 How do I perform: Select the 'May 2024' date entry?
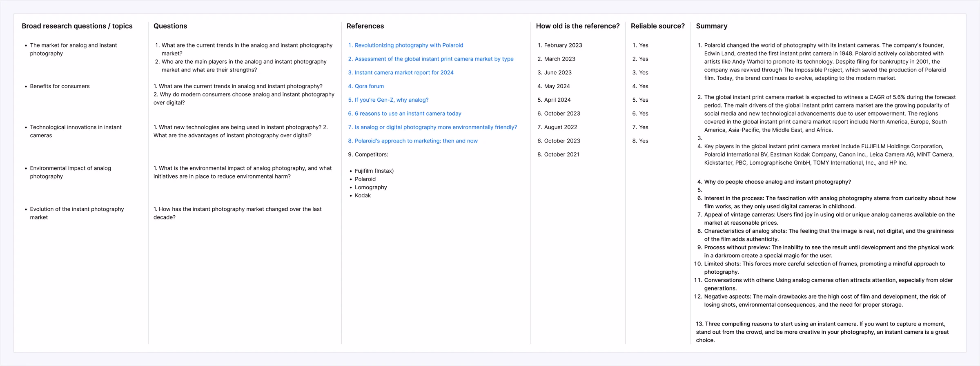click(x=557, y=86)
